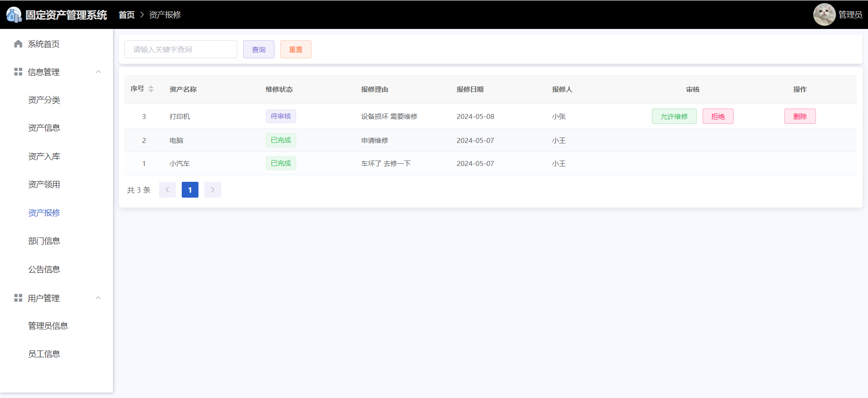Open 员工信息 menu item

[44, 354]
